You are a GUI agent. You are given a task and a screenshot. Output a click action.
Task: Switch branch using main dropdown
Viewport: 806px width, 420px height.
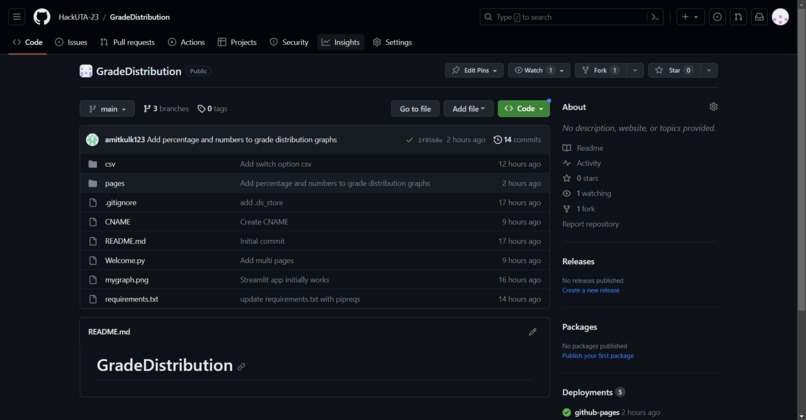pos(107,108)
